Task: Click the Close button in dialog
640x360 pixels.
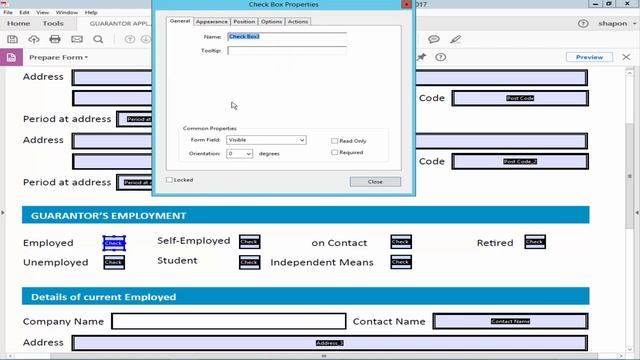Action: pos(375,182)
